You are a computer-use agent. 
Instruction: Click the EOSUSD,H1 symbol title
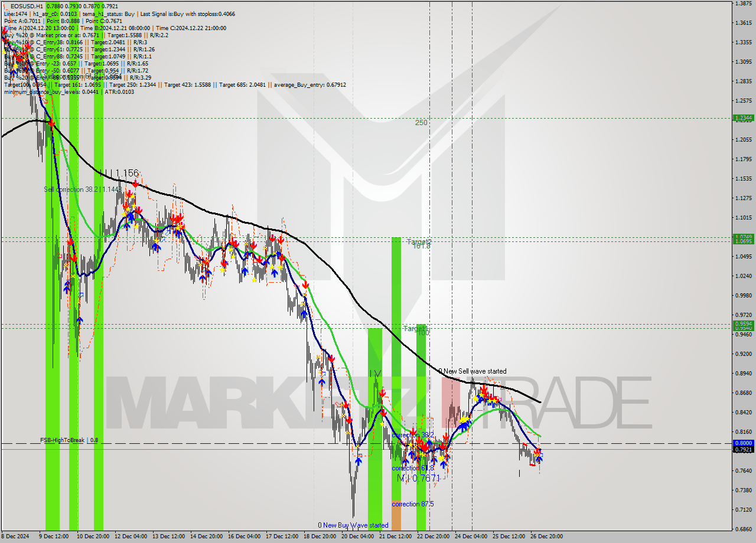click(26, 6)
